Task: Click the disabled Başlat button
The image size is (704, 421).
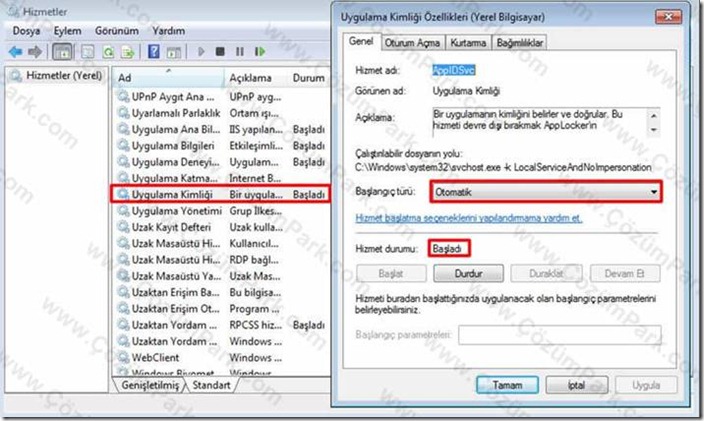Action: (x=391, y=273)
